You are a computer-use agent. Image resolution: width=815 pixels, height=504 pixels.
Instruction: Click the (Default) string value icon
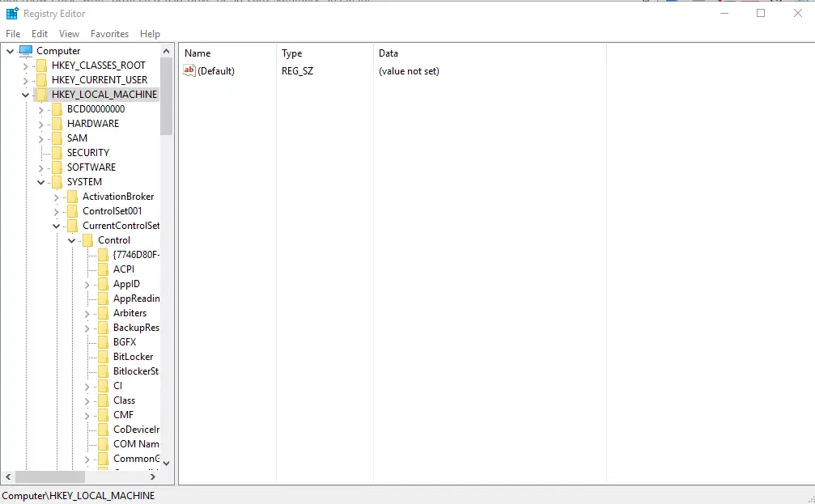[x=189, y=70]
